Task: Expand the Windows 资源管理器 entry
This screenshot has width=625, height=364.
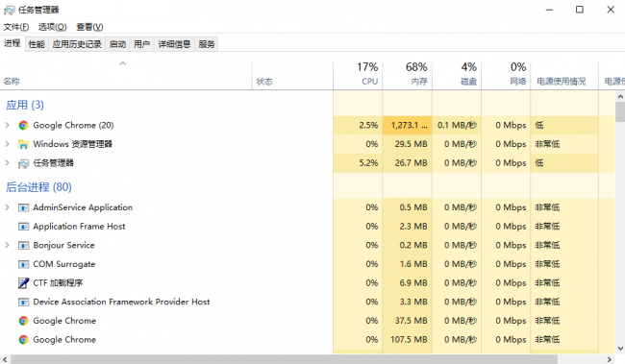Action: click(x=7, y=144)
